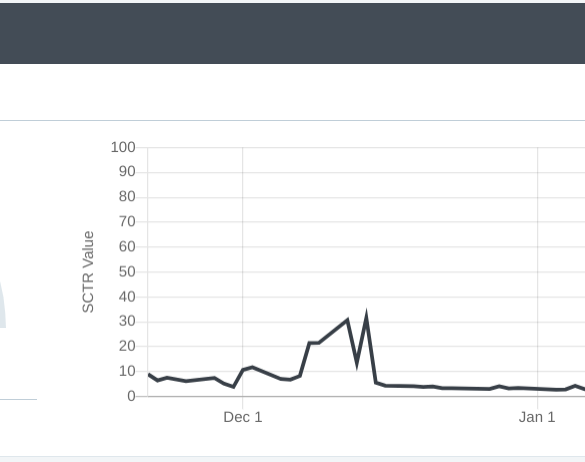The height and width of the screenshot is (462, 585).
Task: Click the 70 tick label on y-axis
Action: coord(127,222)
